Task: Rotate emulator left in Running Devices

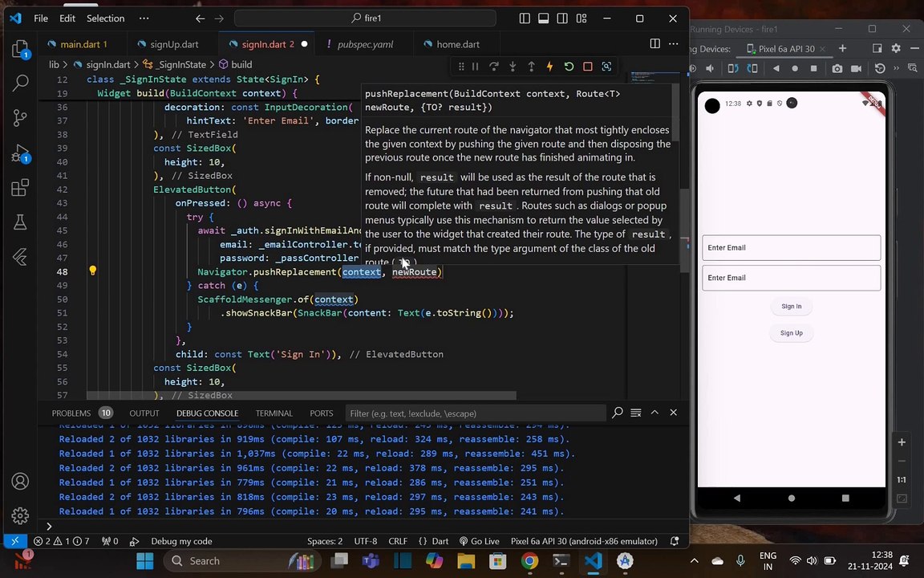Action: [733, 68]
